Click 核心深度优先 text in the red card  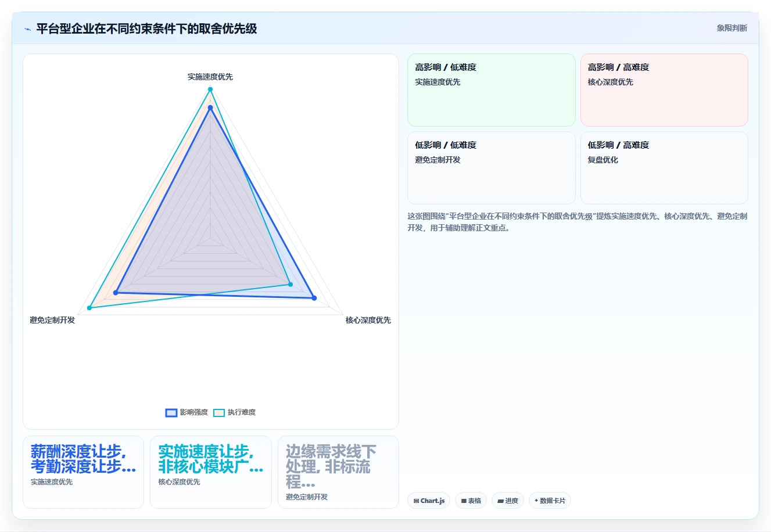point(611,82)
